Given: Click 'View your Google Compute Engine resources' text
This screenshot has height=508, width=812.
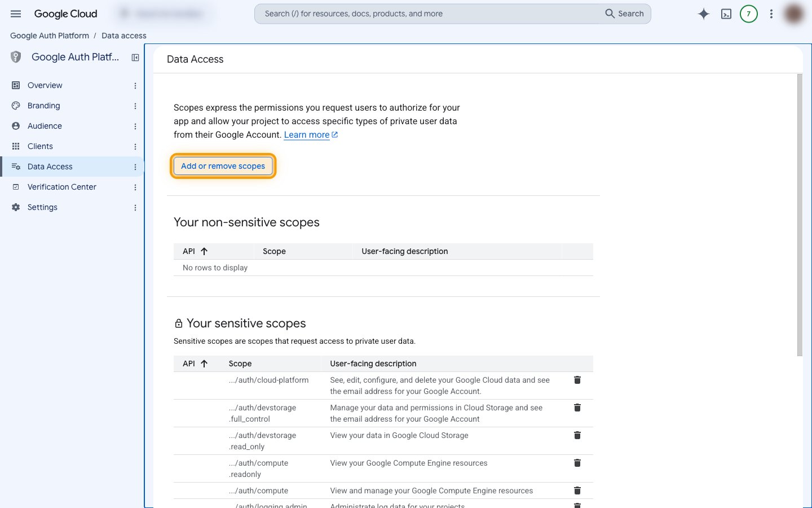Looking at the screenshot, I should point(409,463).
